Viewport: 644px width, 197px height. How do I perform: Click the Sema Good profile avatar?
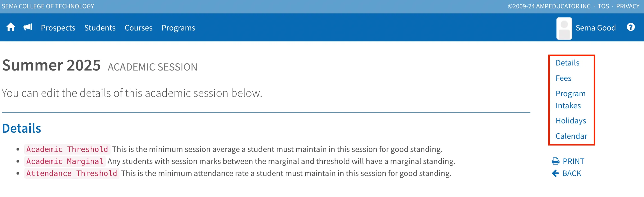(x=564, y=28)
